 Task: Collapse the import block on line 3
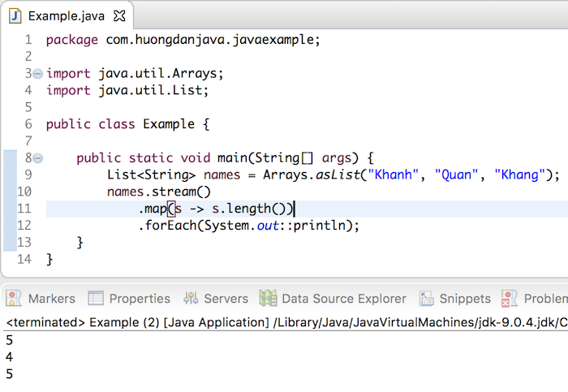(x=37, y=74)
